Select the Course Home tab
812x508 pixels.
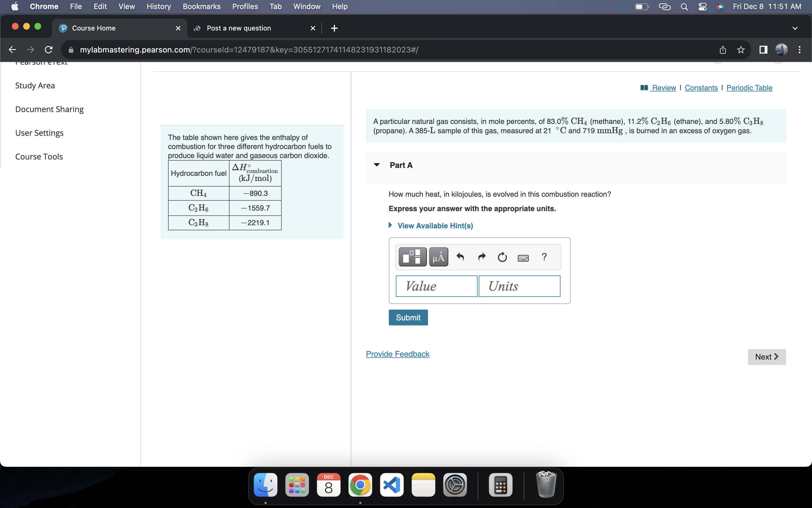coord(120,28)
